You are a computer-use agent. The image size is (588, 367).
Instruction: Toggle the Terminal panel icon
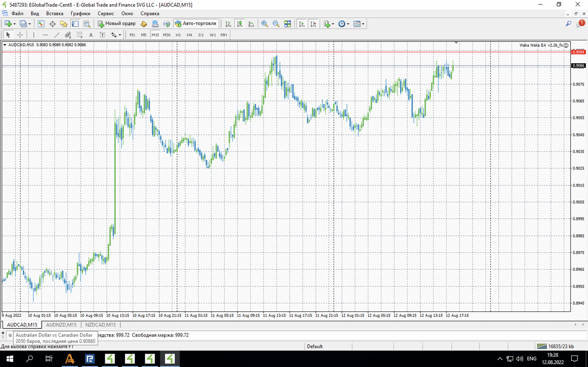pyautogui.click(x=75, y=24)
